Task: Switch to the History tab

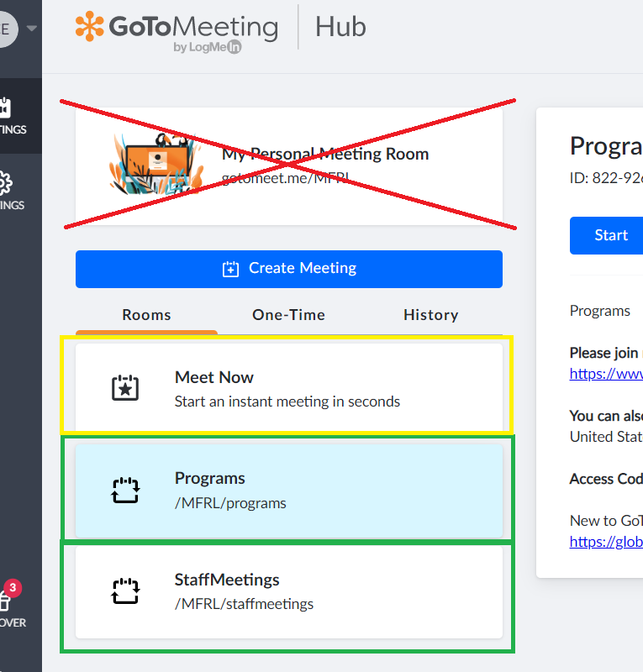Action: click(x=431, y=315)
